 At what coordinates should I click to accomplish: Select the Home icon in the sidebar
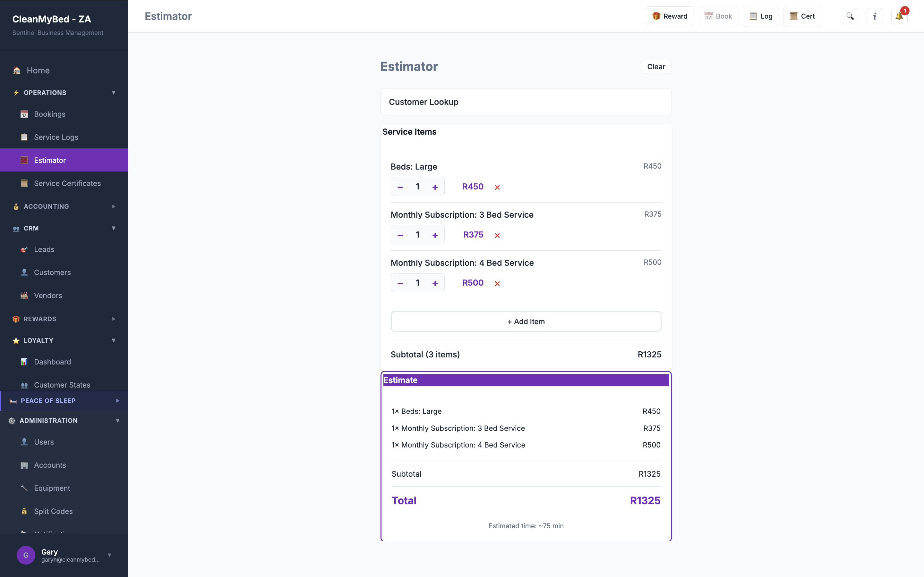[x=16, y=70]
